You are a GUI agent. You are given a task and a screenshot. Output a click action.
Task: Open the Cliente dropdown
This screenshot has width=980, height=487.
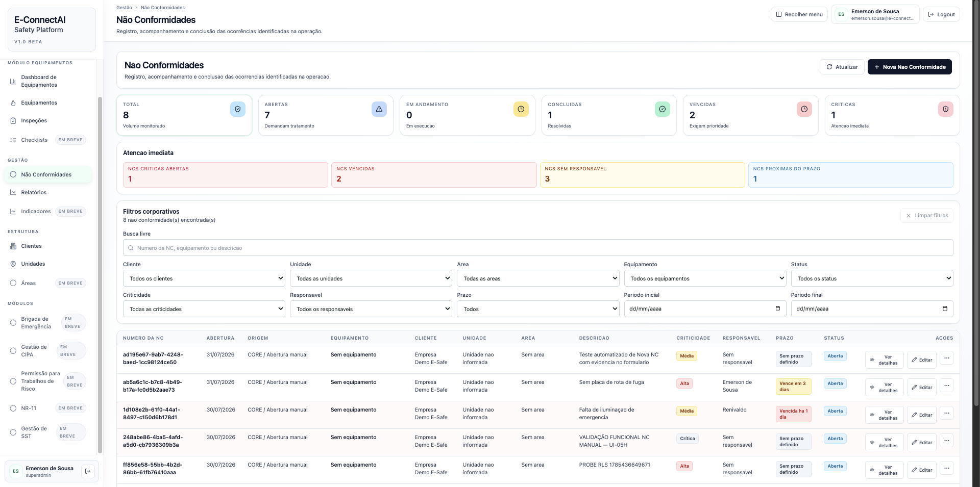click(204, 278)
